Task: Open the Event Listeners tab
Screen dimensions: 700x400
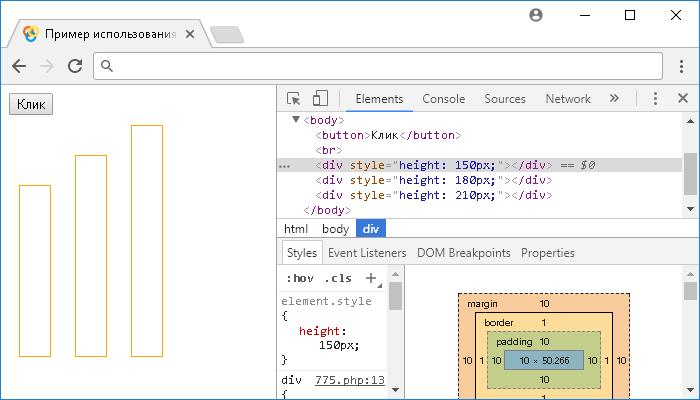Action: (x=367, y=253)
